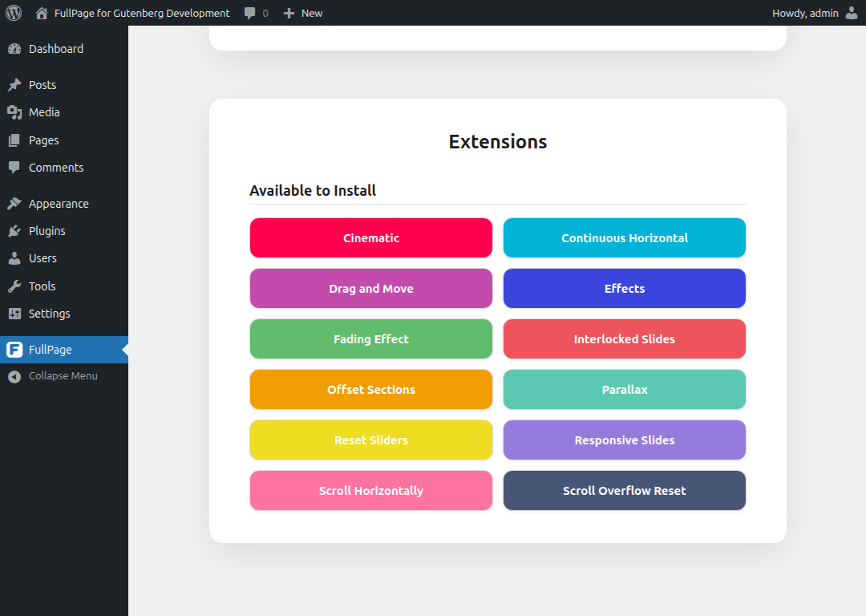Select the Scroll Horizontally extension
The height and width of the screenshot is (616, 866).
coord(371,491)
